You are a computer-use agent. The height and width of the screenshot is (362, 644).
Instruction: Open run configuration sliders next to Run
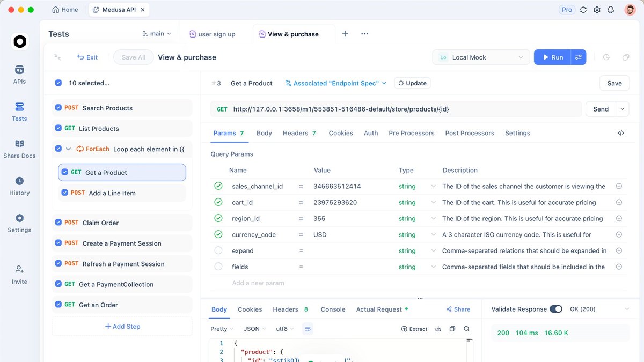pos(579,57)
